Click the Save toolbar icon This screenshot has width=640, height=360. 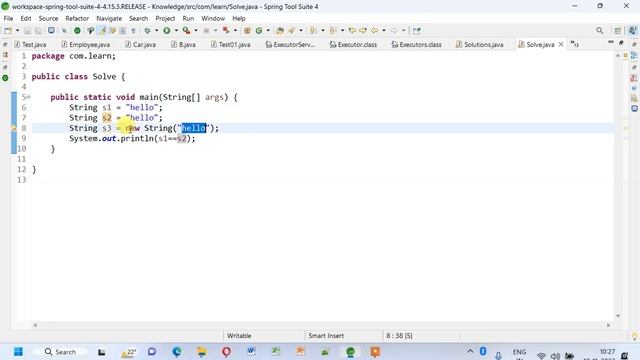(27, 31)
